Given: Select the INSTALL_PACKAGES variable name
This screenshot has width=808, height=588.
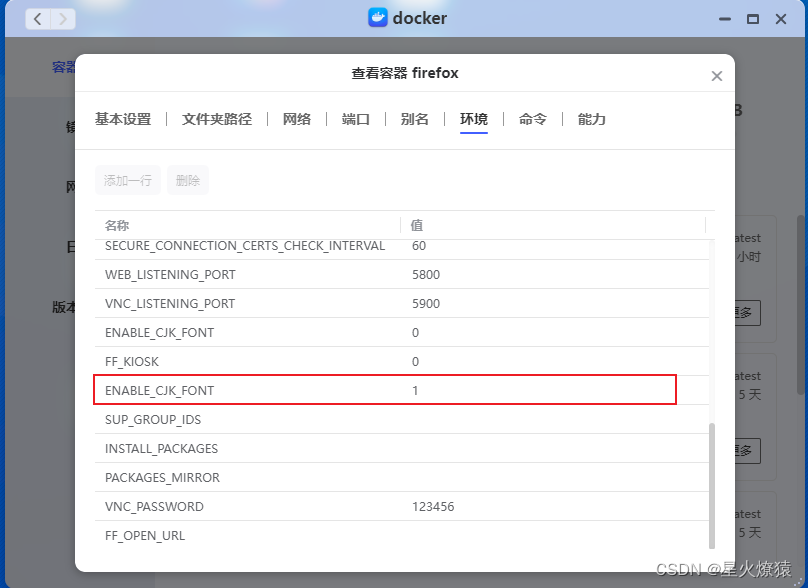Looking at the screenshot, I should (x=161, y=448).
